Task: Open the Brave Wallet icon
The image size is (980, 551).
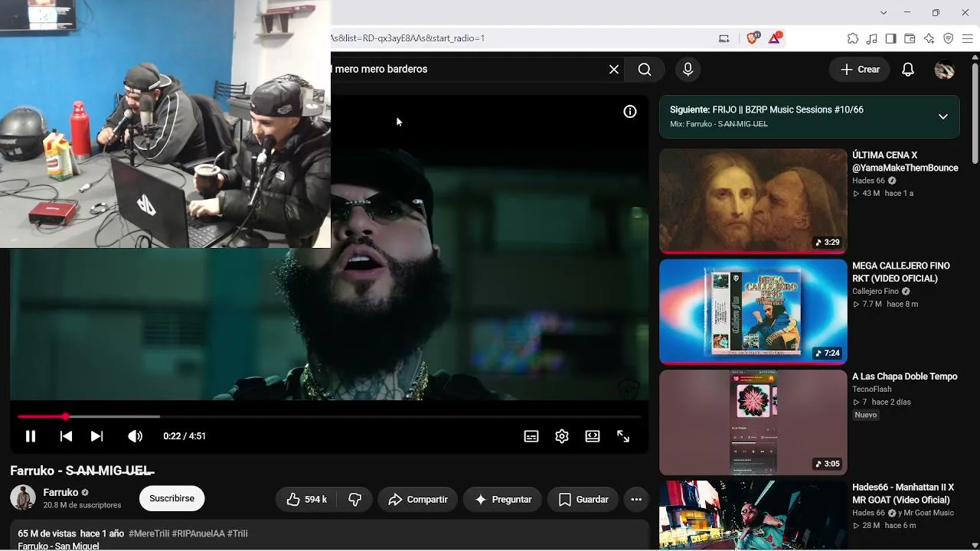Action: [910, 38]
